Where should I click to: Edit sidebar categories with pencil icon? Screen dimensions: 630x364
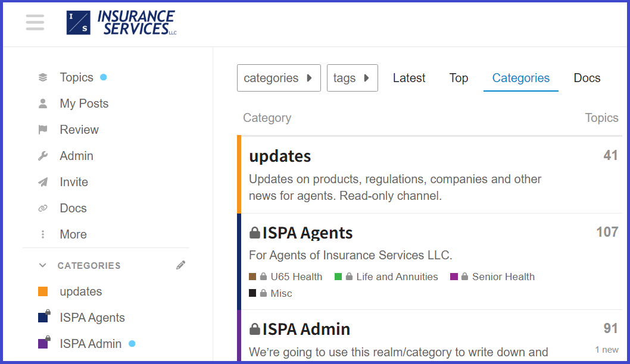click(x=181, y=265)
